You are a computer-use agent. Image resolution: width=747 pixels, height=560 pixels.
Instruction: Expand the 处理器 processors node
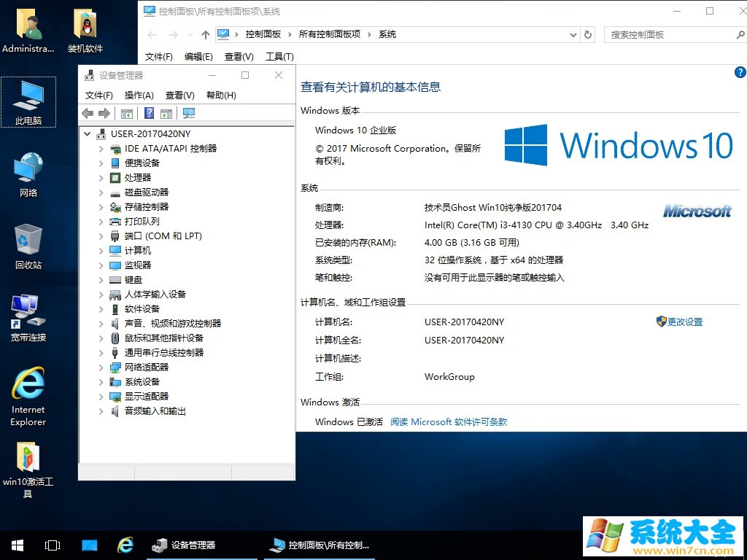point(101,178)
